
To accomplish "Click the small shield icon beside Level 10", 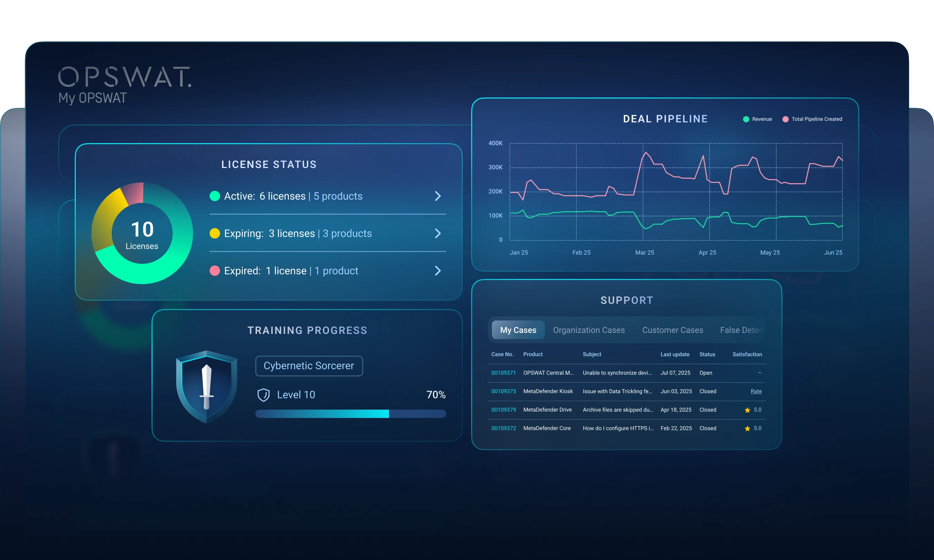I will point(264,395).
